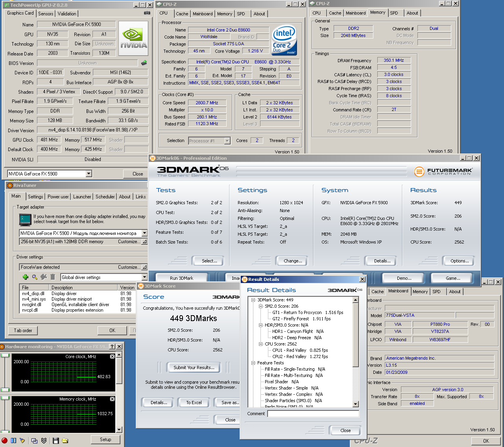The width and height of the screenshot is (504, 447).
Task: Click the GPU-Z screenshot camera icon
Action: pyautogui.click(x=147, y=13)
